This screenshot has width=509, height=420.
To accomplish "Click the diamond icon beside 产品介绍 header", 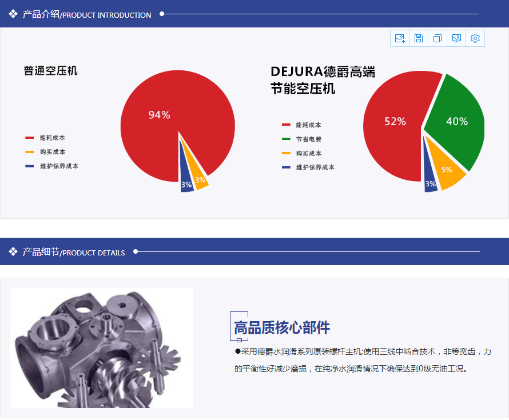I will (x=13, y=14).
